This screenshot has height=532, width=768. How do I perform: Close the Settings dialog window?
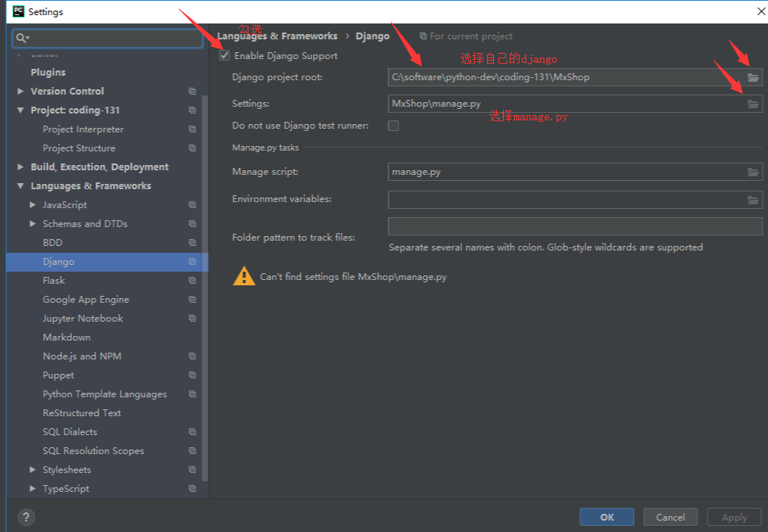761,11
